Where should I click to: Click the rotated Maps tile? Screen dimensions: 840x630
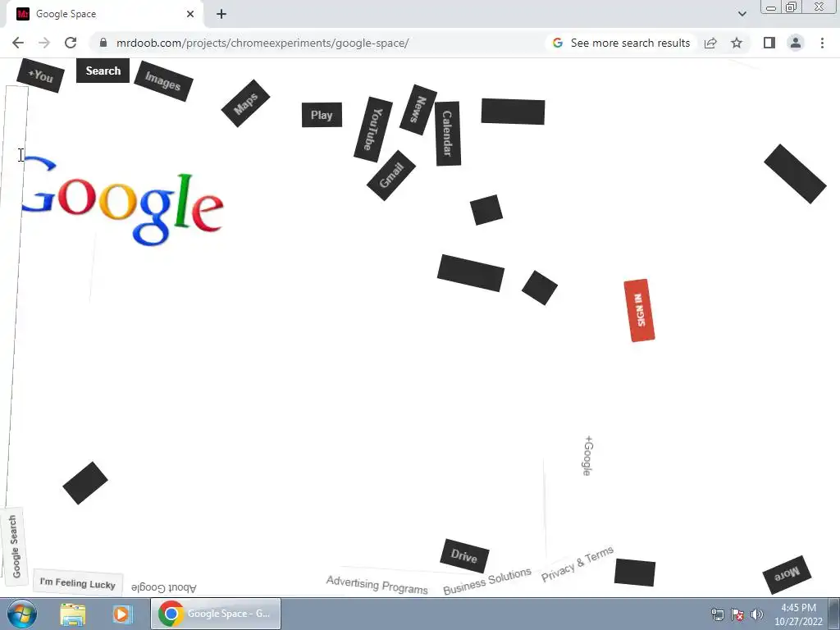pyautogui.click(x=246, y=103)
